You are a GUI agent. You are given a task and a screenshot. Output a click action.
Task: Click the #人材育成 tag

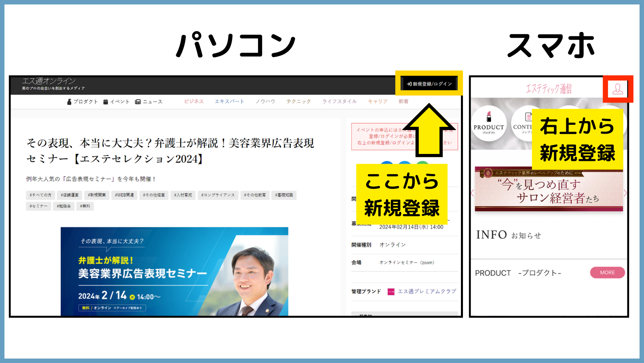click(183, 195)
